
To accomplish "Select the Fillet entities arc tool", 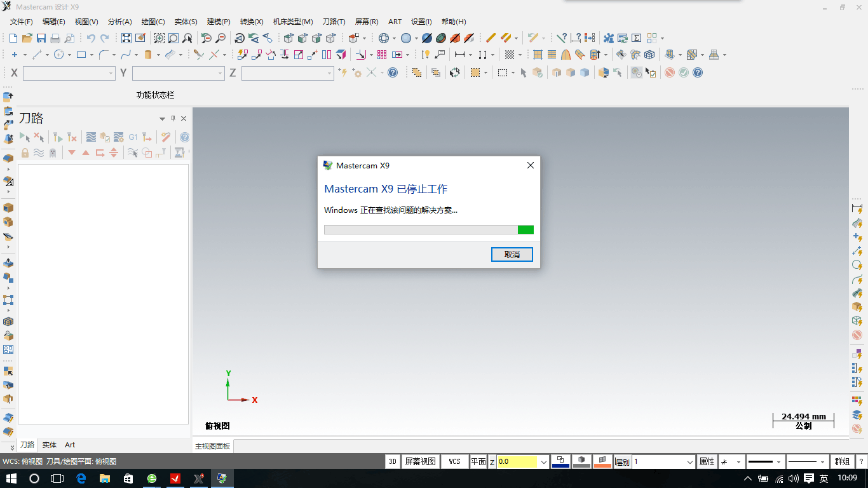I will pyautogui.click(x=104, y=55).
